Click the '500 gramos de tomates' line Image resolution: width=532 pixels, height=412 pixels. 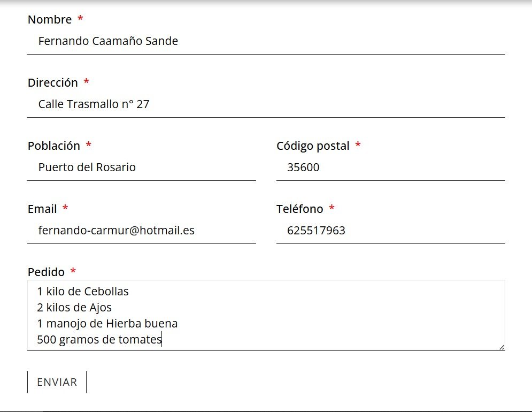pos(99,340)
